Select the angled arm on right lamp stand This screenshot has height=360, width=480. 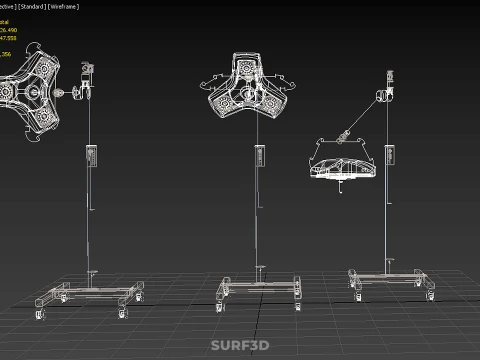(362, 117)
